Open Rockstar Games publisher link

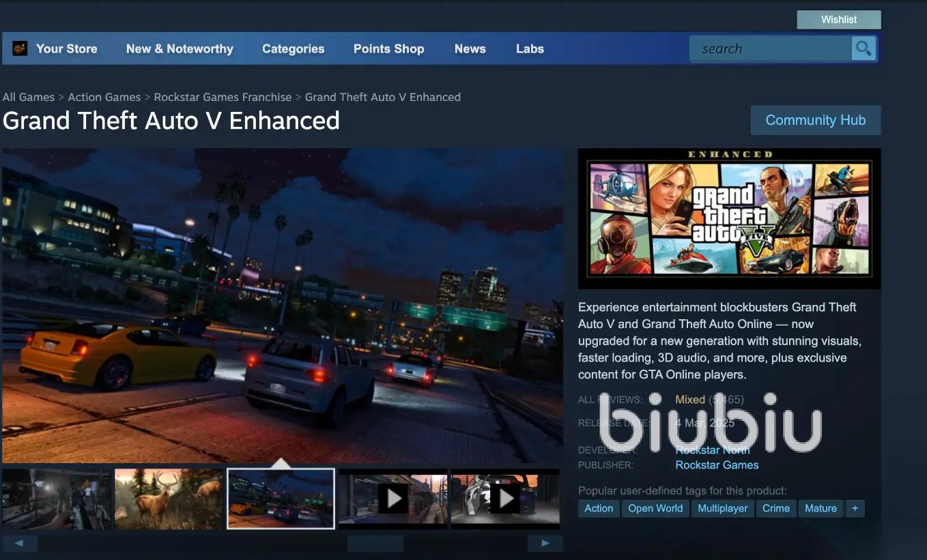click(717, 465)
